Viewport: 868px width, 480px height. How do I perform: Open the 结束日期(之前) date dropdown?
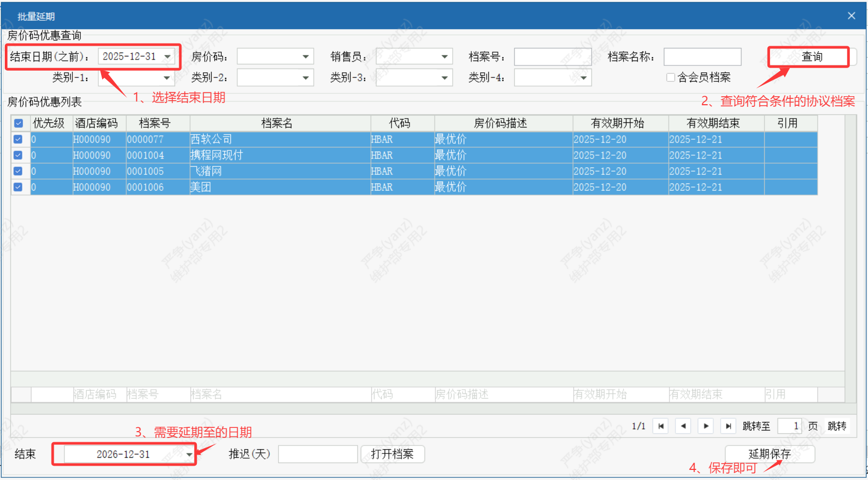168,57
